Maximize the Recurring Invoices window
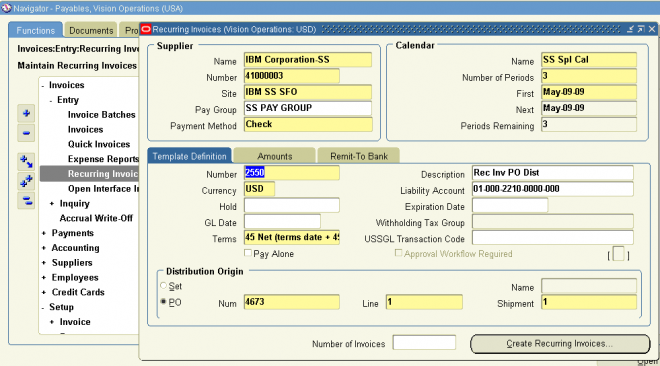Image resolution: width=660 pixels, height=366 pixels. tap(641, 29)
